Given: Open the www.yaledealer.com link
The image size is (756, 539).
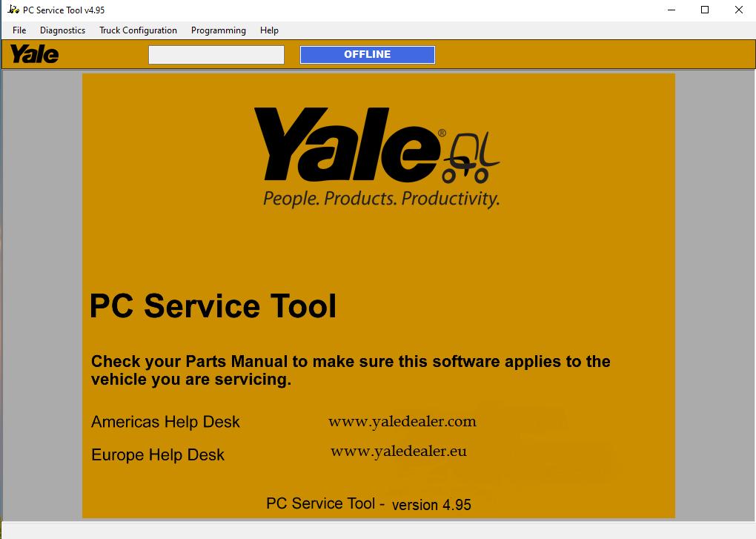Looking at the screenshot, I should [402, 422].
